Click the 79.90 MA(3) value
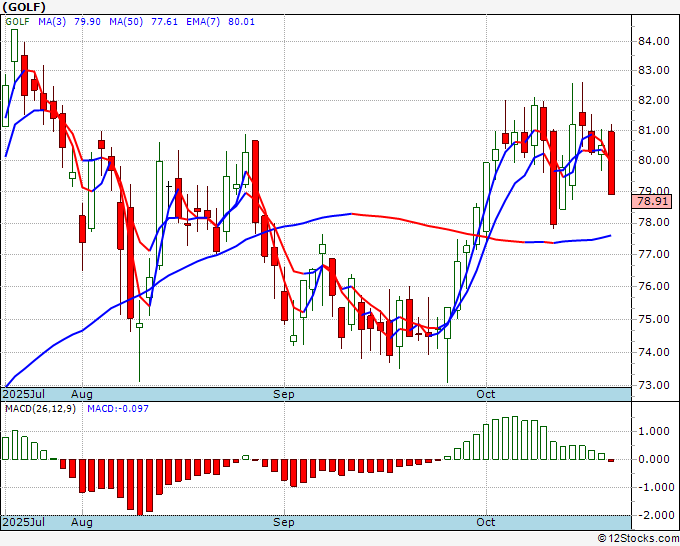 87,22
